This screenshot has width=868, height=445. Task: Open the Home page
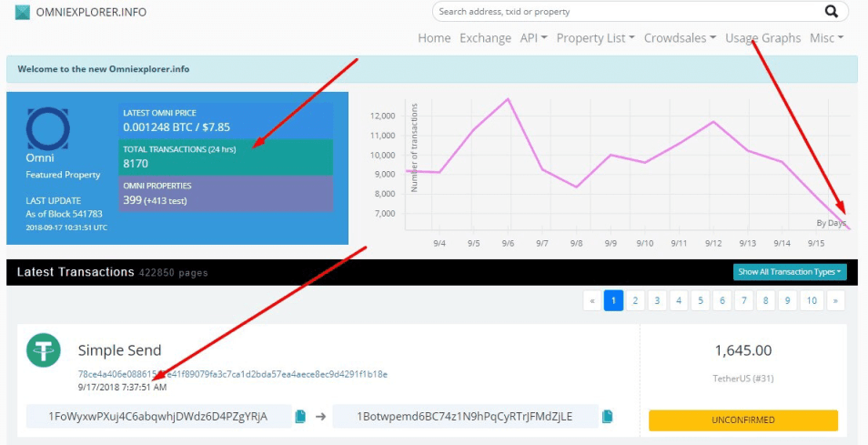(434, 38)
